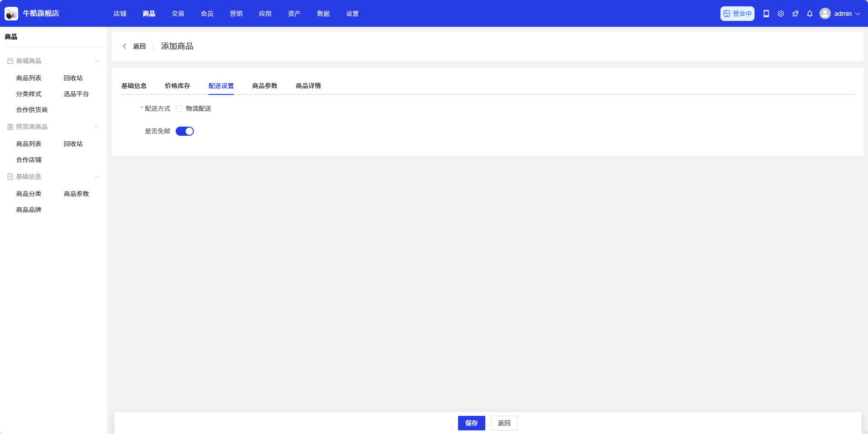Open the 数据 top menu

[x=323, y=14]
